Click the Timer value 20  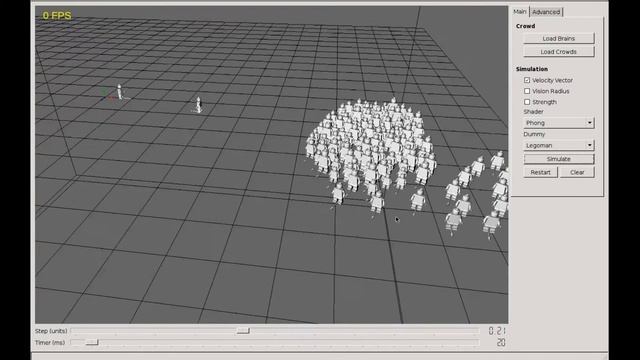(501, 343)
